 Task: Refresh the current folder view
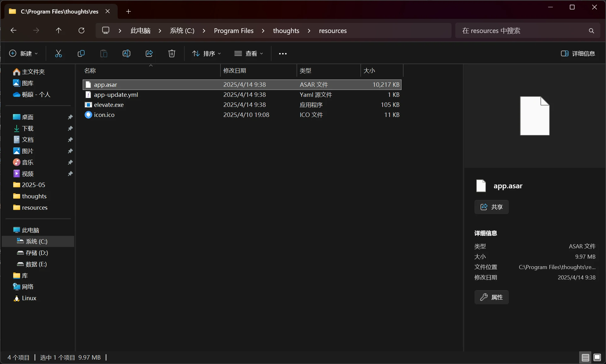click(x=81, y=30)
